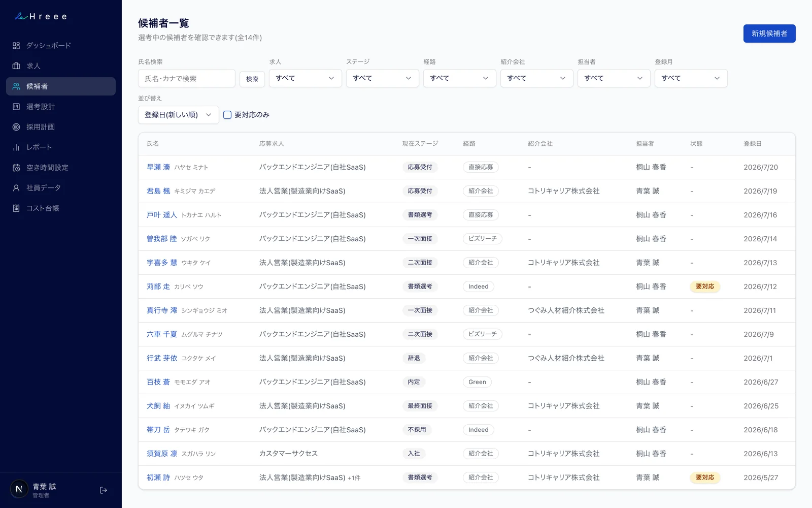Open candidate 六車 千夏 profile
Viewport: 812px width, 508px height.
click(162, 334)
